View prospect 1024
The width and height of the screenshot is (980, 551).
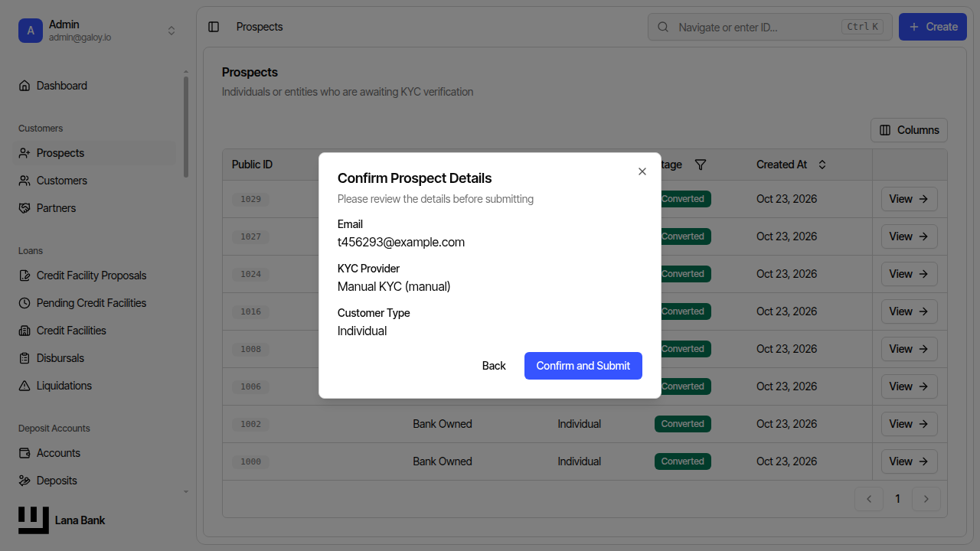coord(910,274)
